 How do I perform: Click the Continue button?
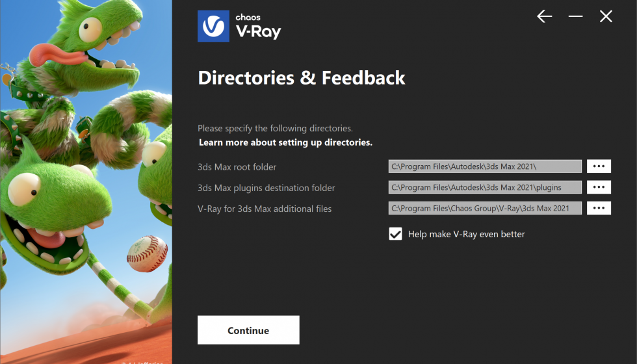[x=248, y=330]
